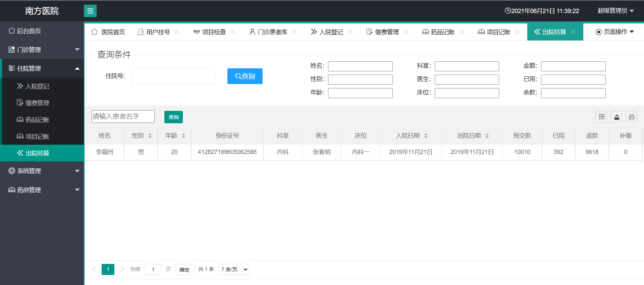Click the 请输入患者名字 search box
Viewport: 644px width, 285px height.
click(123, 117)
